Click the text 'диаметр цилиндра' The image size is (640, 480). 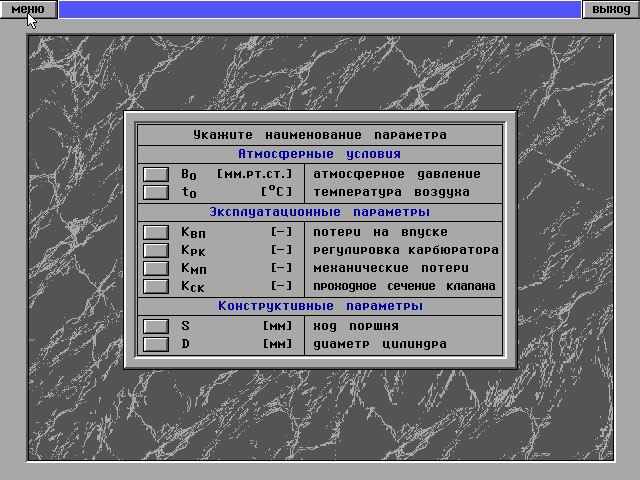click(x=380, y=344)
